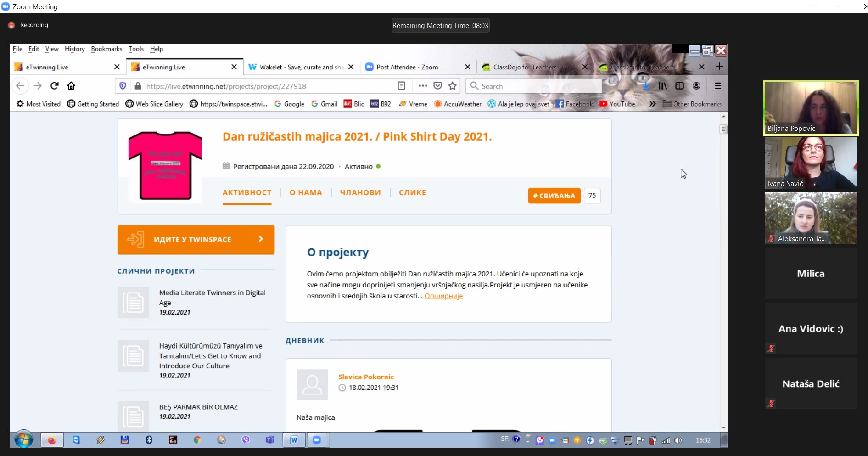The image size is (868, 456).
Task: Click the SR language indicator in tray
Action: [x=504, y=439]
